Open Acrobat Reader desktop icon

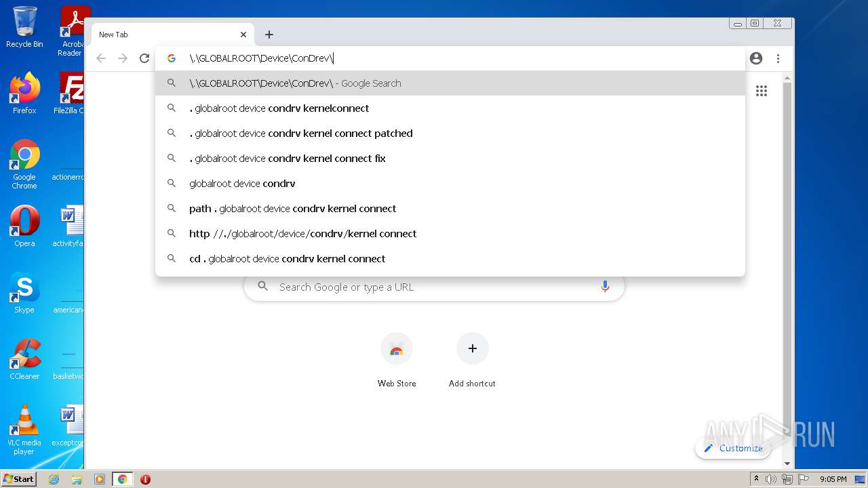tap(72, 30)
